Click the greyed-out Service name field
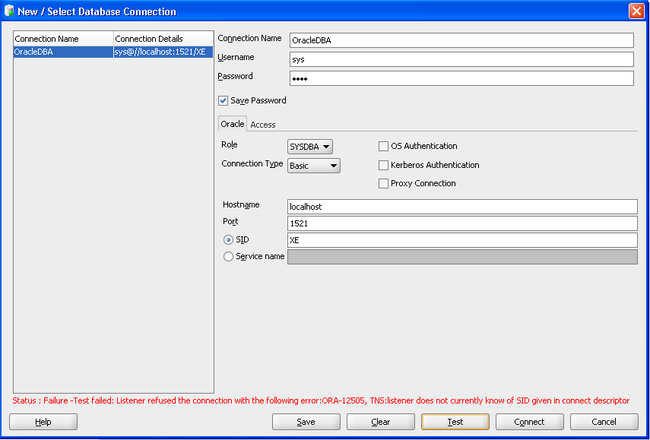Viewport: 650px width, 440px height. pyautogui.click(x=462, y=257)
